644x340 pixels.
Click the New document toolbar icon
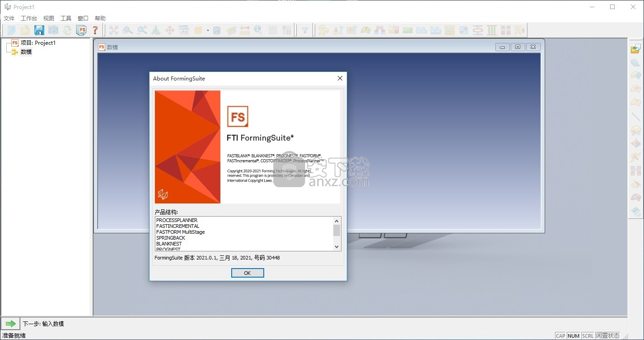pos(11,30)
